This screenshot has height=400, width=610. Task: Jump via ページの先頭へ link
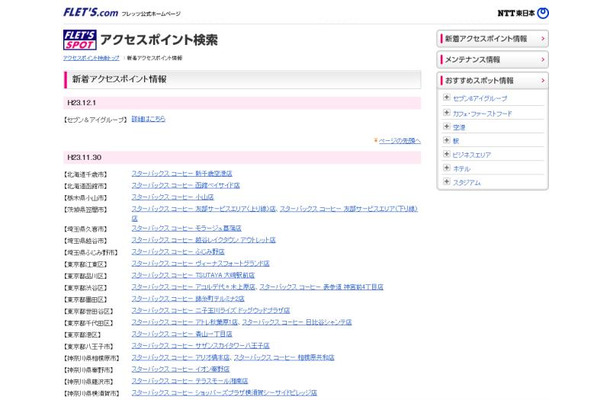click(x=400, y=141)
